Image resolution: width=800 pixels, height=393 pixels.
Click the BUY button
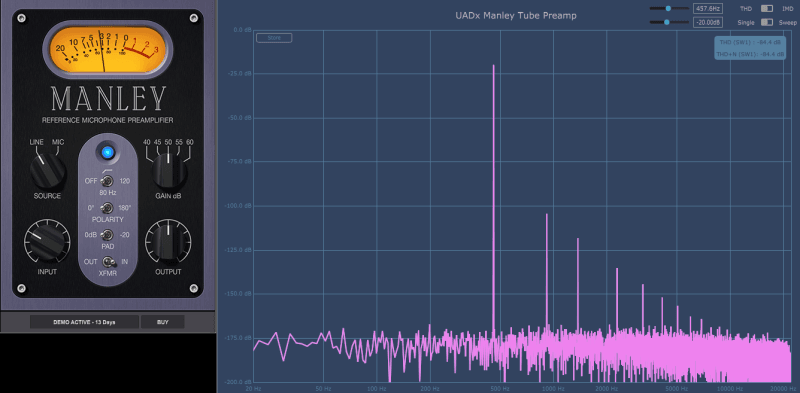point(163,322)
